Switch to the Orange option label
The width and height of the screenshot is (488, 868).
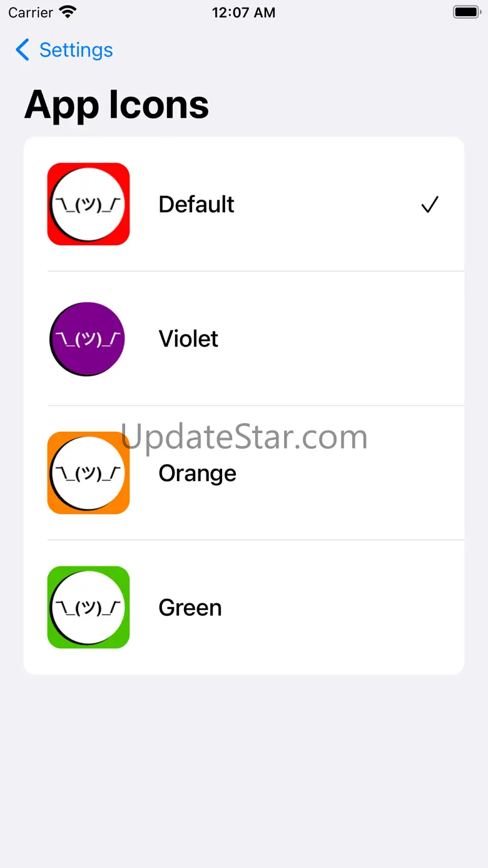(x=197, y=474)
